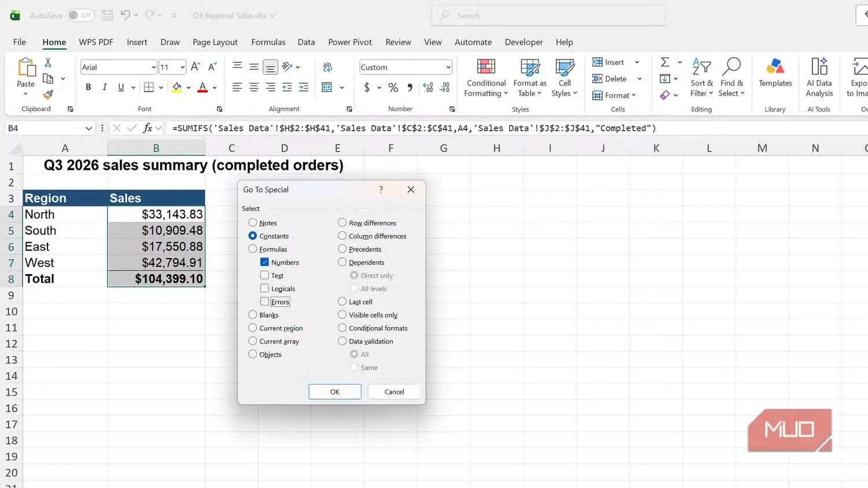Click the Undo arrow icon
This screenshot has width=868, height=488.
coord(125,15)
